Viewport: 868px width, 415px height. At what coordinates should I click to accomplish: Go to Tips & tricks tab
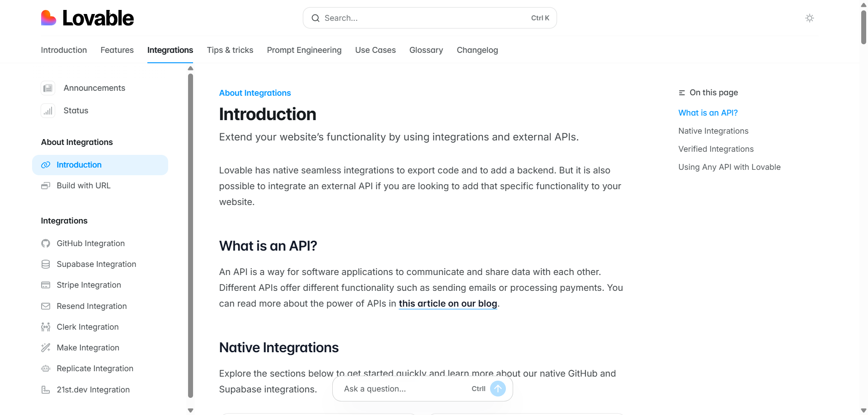tap(230, 50)
